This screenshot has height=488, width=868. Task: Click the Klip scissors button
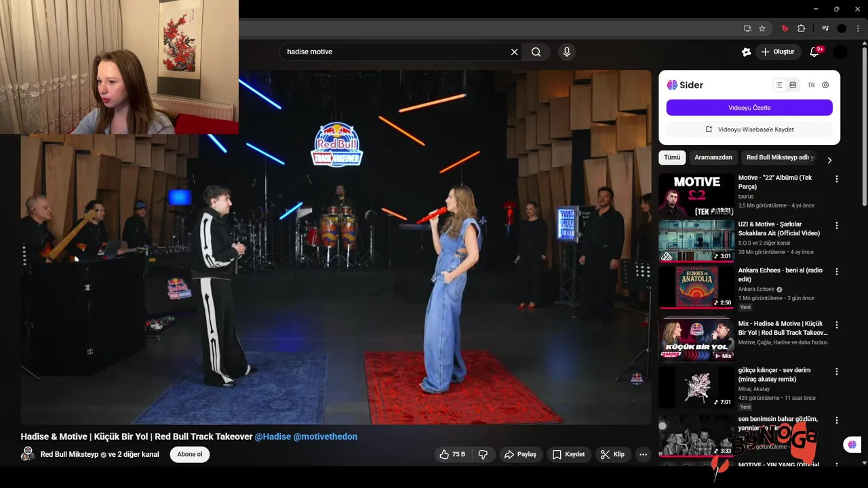(x=612, y=454)
